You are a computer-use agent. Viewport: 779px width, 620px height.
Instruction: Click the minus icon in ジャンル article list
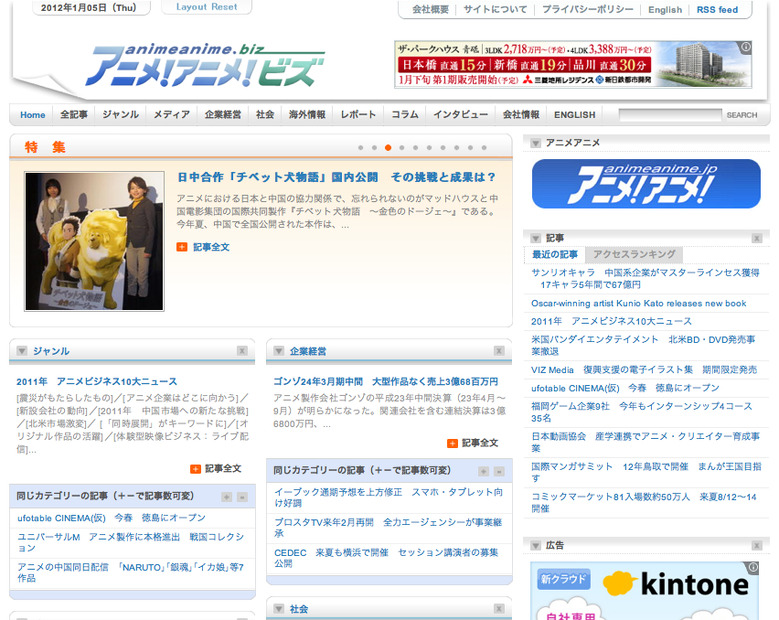coord(242,496)
